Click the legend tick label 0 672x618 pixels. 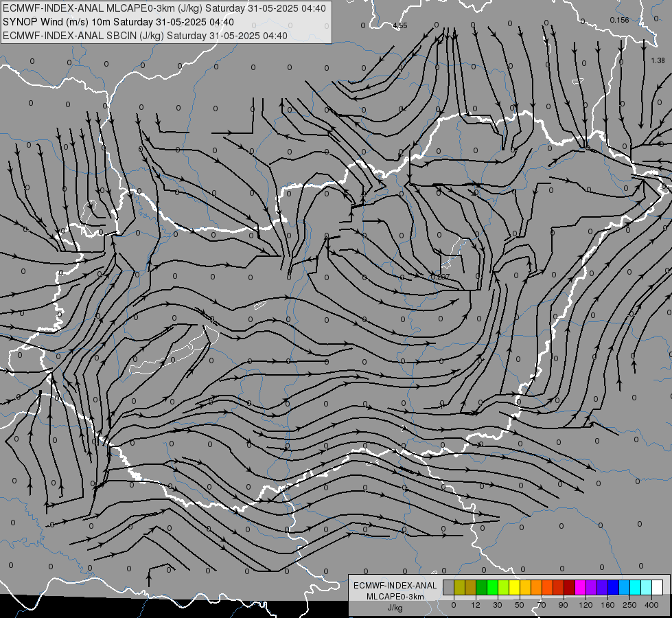(454, 605)
